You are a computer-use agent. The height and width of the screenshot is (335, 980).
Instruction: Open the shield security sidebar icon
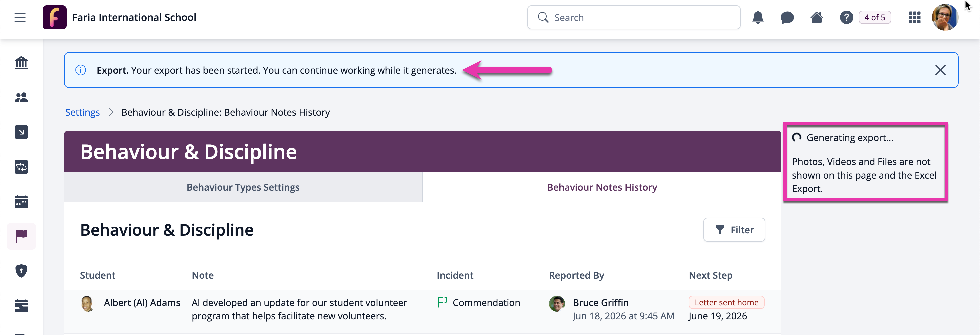click(21, 271)
